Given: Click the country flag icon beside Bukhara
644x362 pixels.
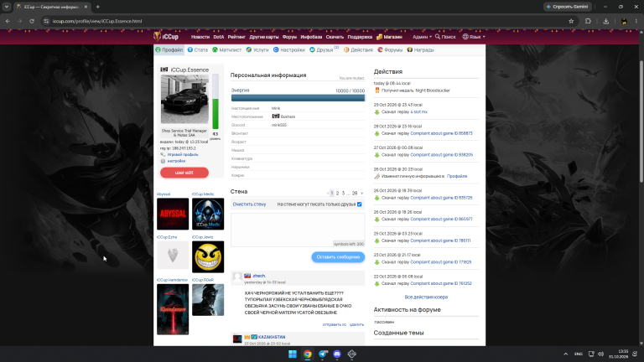Looking at the screenshot, I should coord(276,116).
